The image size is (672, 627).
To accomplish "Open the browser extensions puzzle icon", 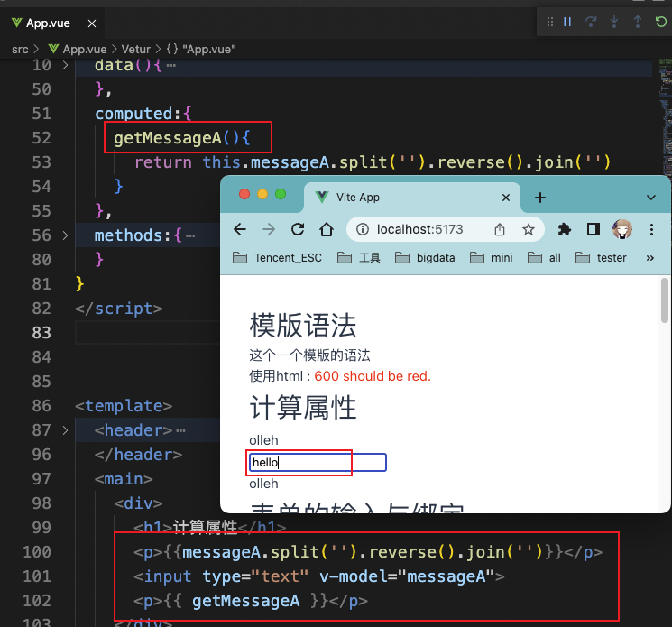I will [x=565, y=230].
